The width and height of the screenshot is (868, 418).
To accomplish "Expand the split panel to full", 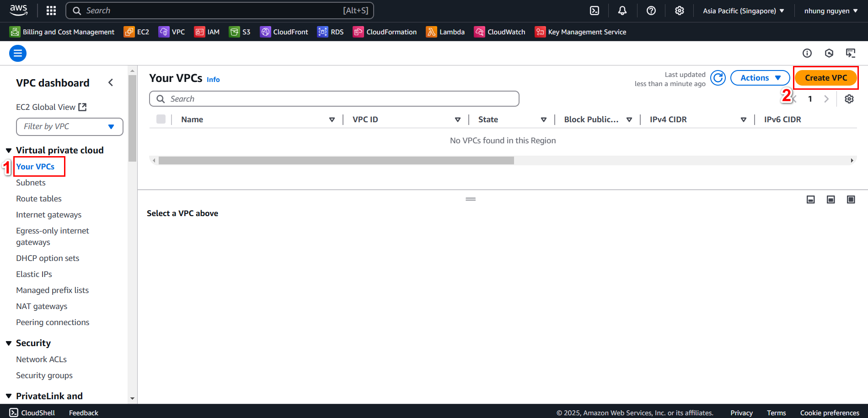I will click(851, 200).
